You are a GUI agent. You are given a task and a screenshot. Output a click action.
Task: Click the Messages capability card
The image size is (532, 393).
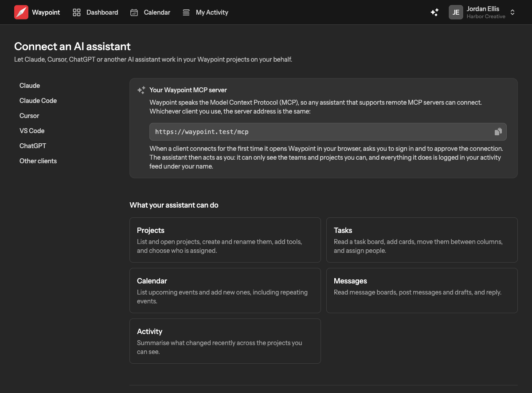422,291
